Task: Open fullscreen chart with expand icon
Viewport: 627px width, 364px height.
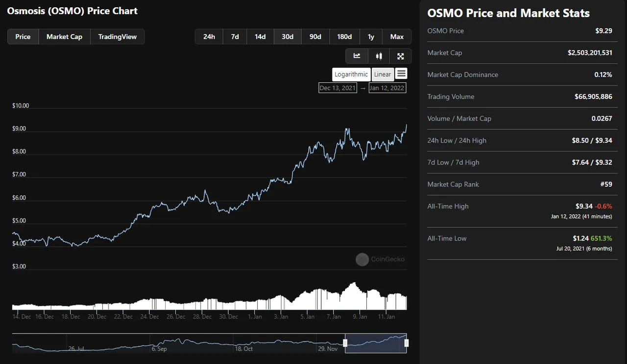Action: (401, 56)
